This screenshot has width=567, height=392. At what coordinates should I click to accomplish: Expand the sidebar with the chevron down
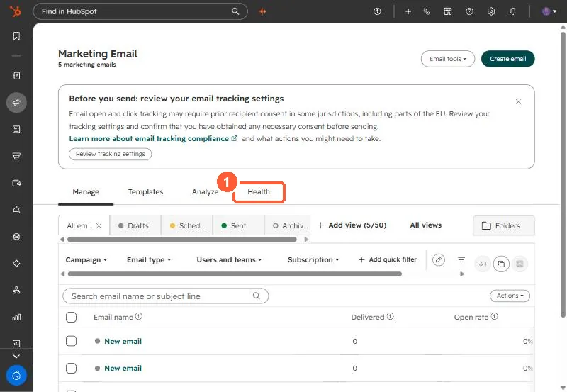pyautogui.click(x=16, y=356)
